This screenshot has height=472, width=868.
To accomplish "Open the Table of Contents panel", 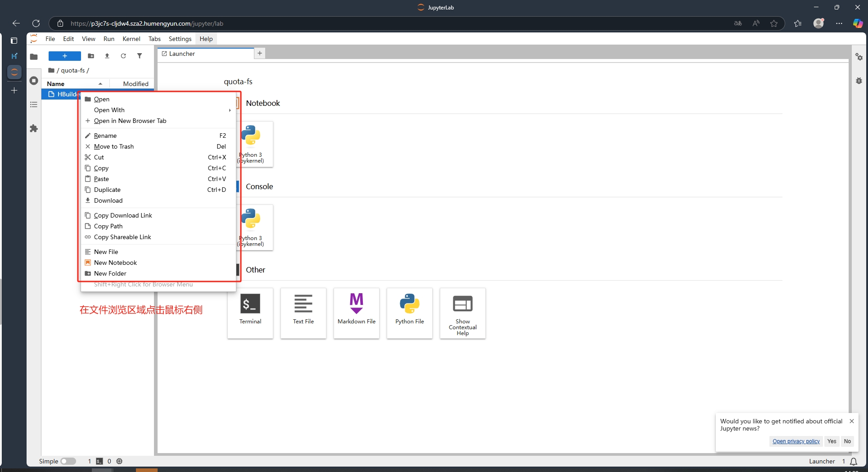I will (34, 104).
